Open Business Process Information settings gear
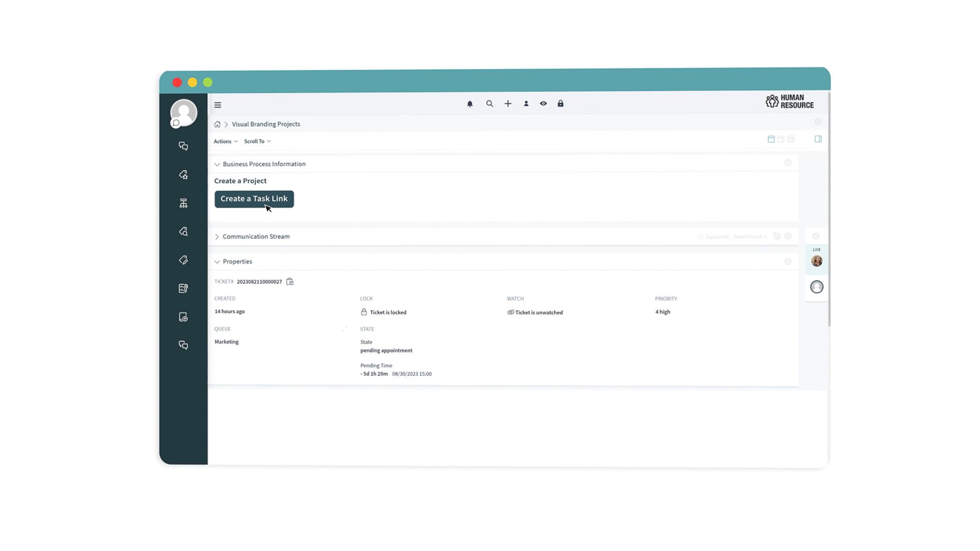This screenshot has width=980, height=551. pos(788,163)
